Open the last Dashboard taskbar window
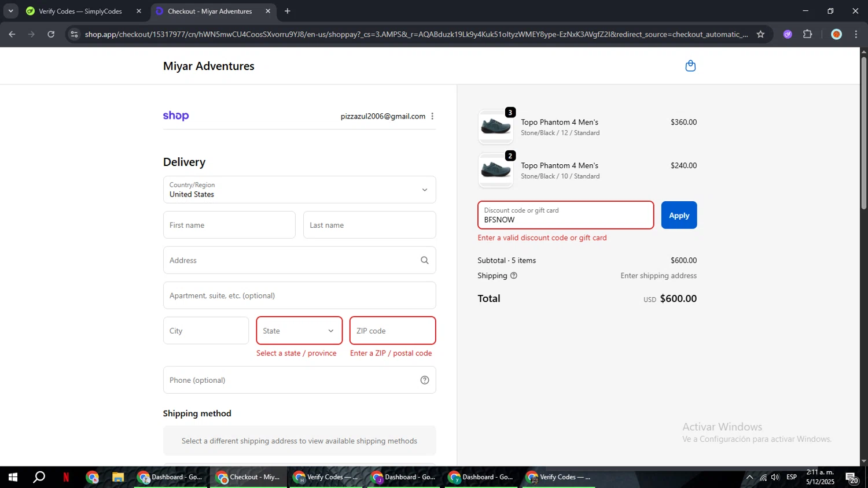Viewport: 868px width, 488px height. coord(481,477)
